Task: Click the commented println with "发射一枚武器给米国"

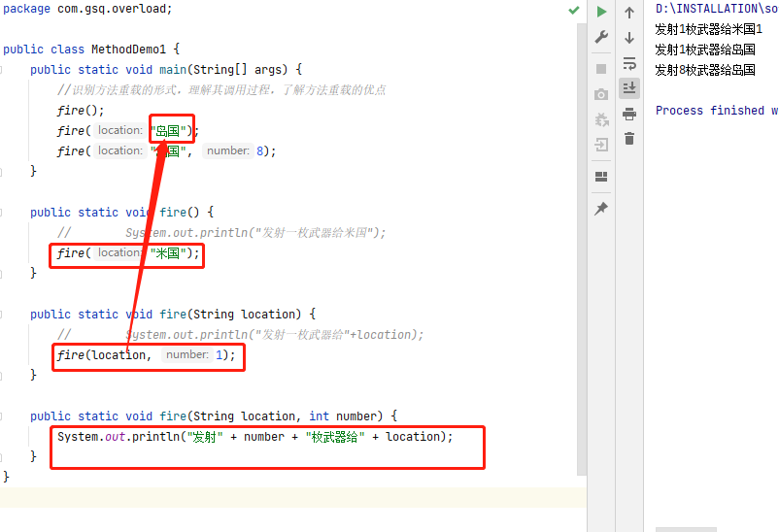Action: pyautogui.click(x=221, y=232)
